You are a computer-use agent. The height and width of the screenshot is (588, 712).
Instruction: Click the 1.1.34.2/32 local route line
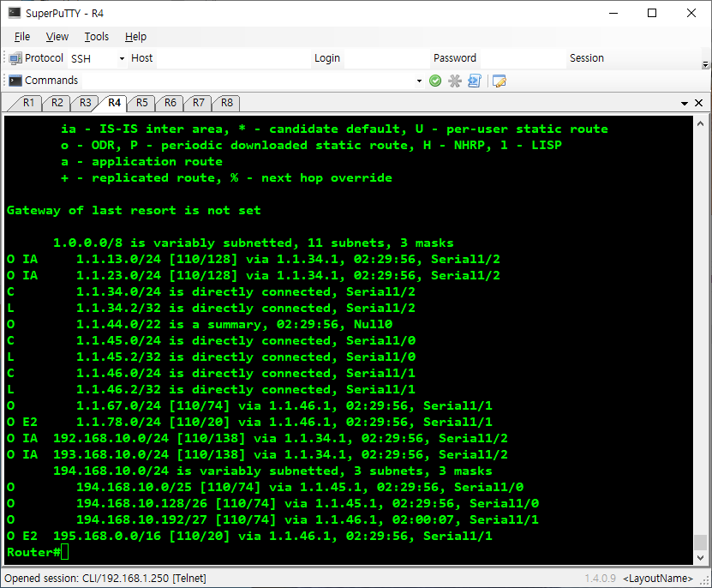[211, 308]
